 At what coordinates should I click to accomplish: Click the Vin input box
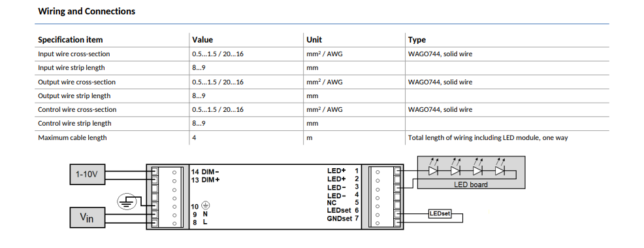(87, 217)
